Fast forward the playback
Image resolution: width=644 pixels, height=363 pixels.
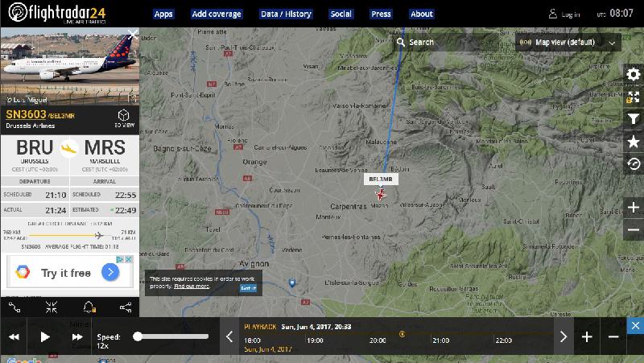[x=77, y=337]
